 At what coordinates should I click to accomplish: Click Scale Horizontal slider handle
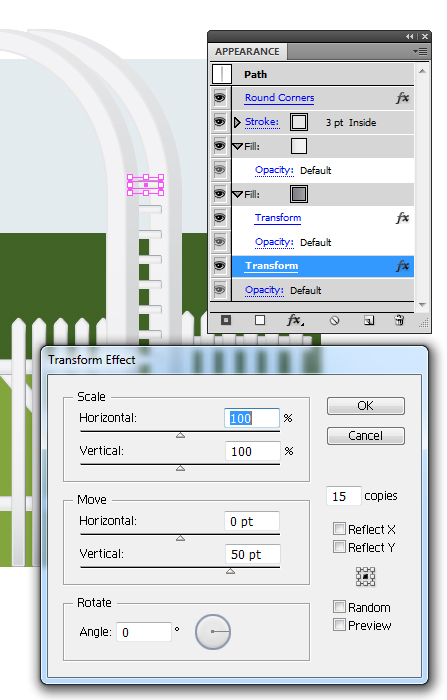pos(180,435)
